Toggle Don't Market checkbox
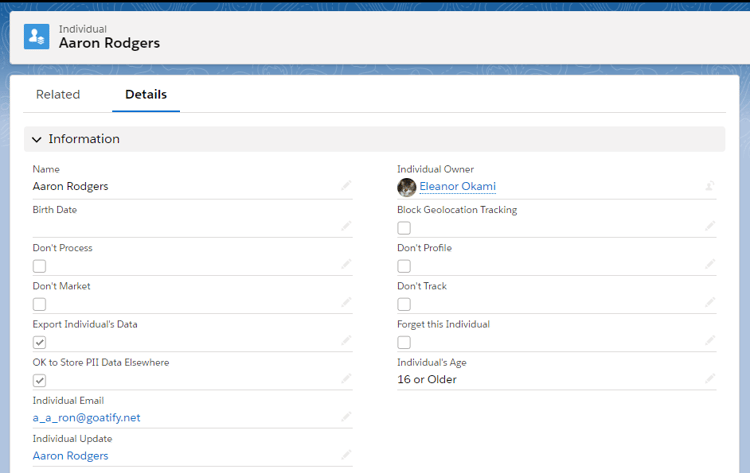This screenshot has width=750, height=473. [x=39, y=304]
